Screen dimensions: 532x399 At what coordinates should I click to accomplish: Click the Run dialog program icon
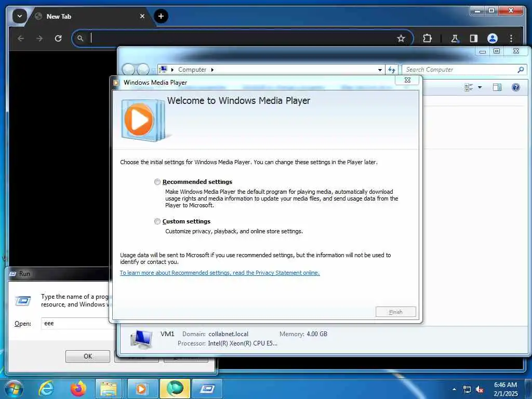pos(23,301)
